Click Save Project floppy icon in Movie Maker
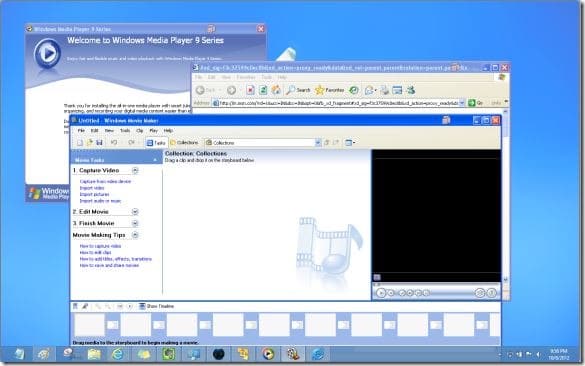This screenshot has width=585, height=366. pyautogui.click(x=99, y=143)
